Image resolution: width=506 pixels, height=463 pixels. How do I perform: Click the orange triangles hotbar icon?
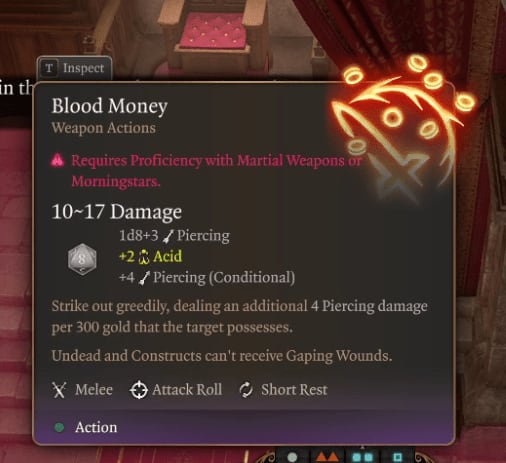326,457
